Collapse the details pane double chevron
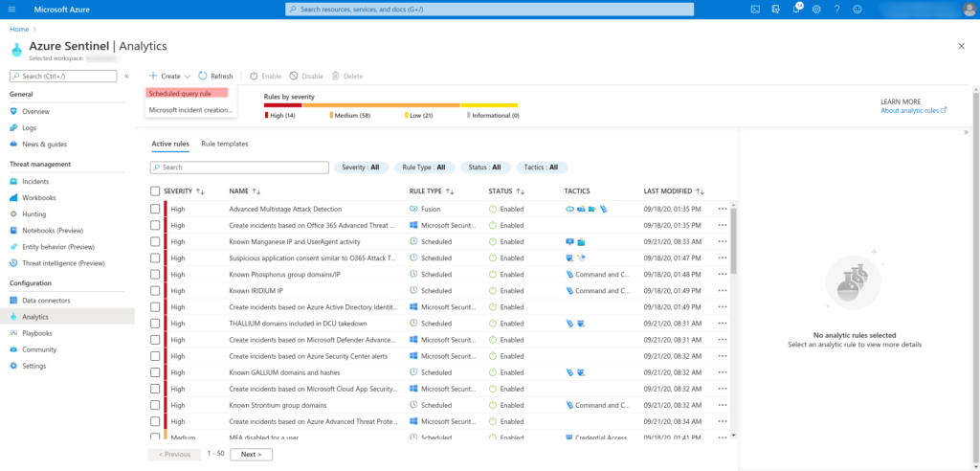980x471 pixels. (x=966, y=133)
